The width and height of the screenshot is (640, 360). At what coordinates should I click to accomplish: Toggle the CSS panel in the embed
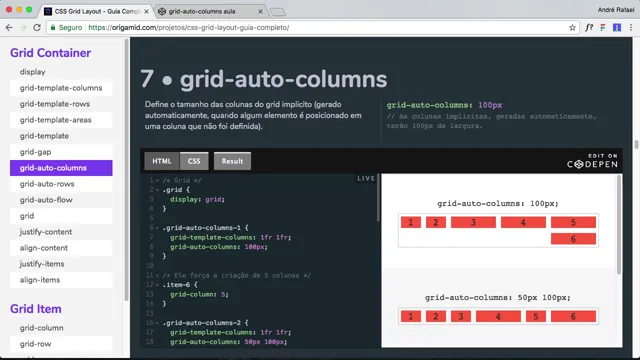click(x=194, y=161)
